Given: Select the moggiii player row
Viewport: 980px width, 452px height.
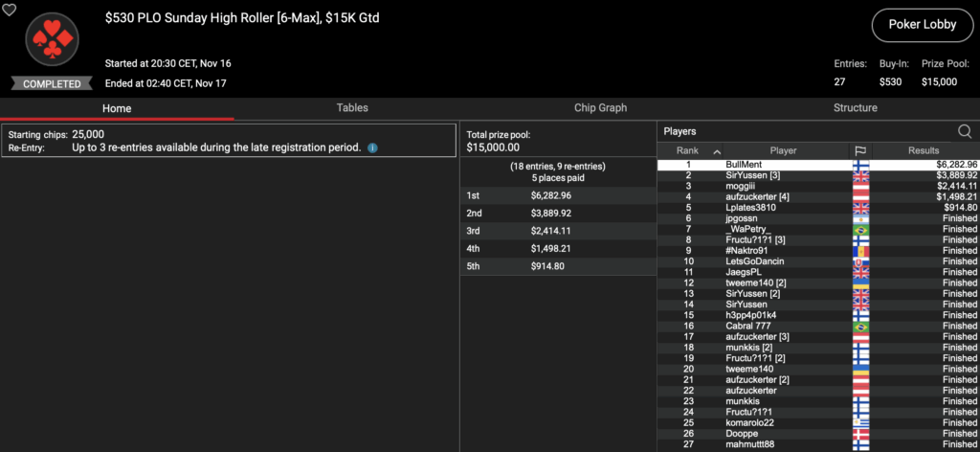Looking at the screenshot, I should point(743,186).
